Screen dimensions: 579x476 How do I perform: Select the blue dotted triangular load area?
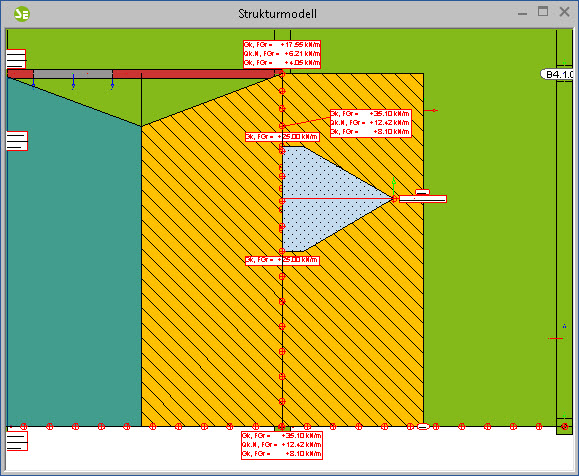point(325,199)
